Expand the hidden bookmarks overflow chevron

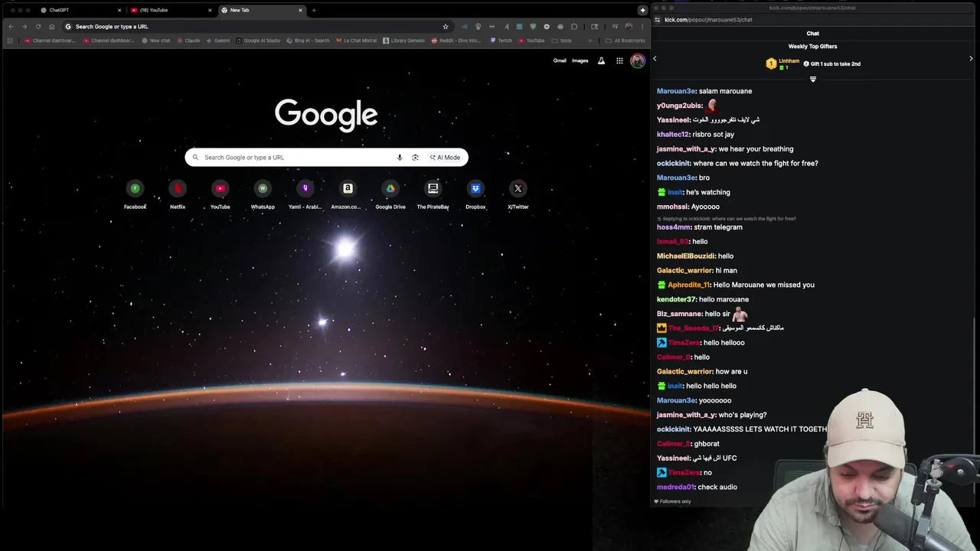(590, 41)
